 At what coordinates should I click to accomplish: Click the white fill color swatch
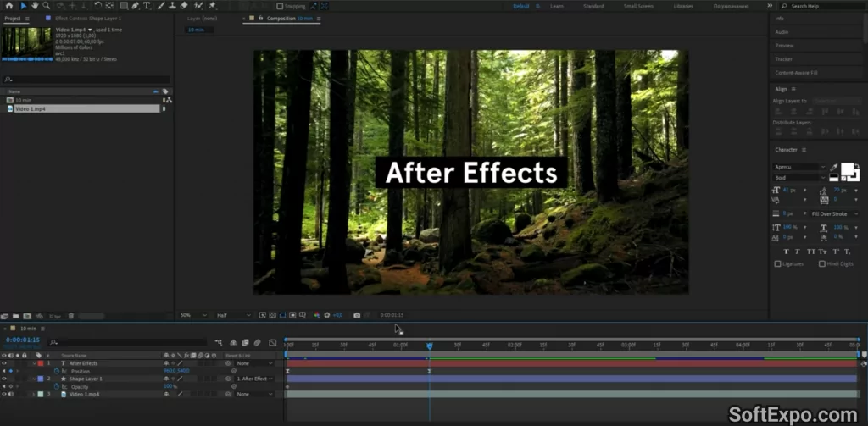pos(847,169)
